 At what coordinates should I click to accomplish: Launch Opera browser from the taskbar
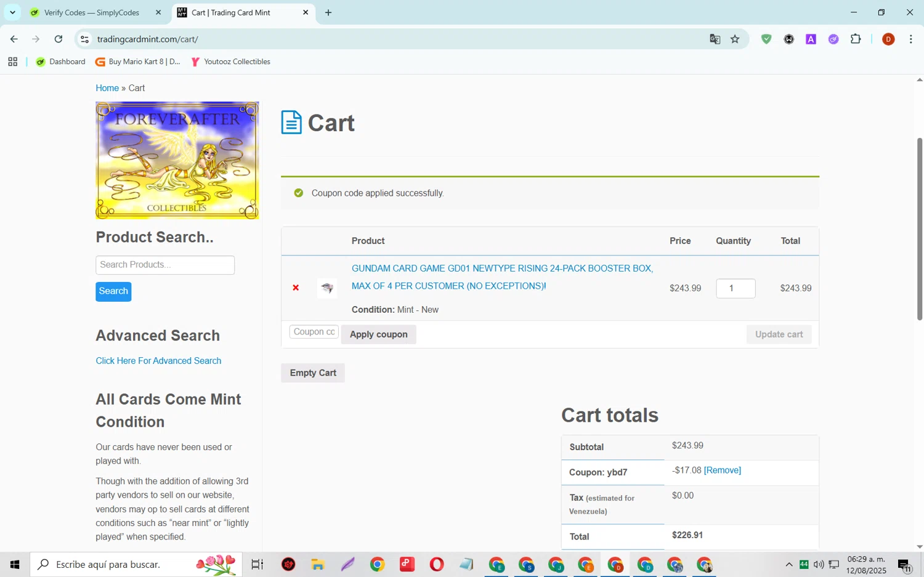tap(437, 564)
